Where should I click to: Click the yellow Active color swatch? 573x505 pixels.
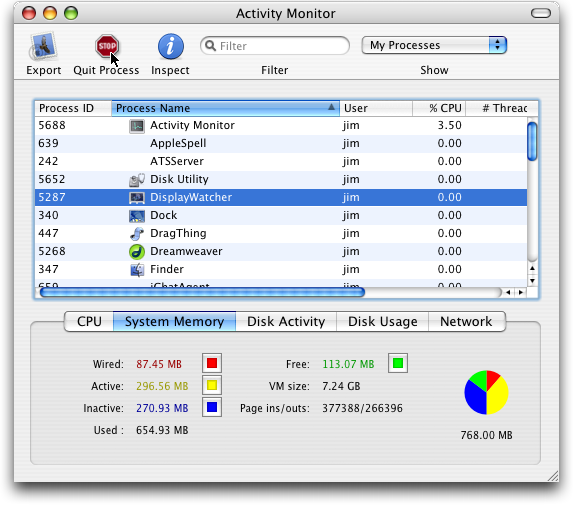point(212,385)
